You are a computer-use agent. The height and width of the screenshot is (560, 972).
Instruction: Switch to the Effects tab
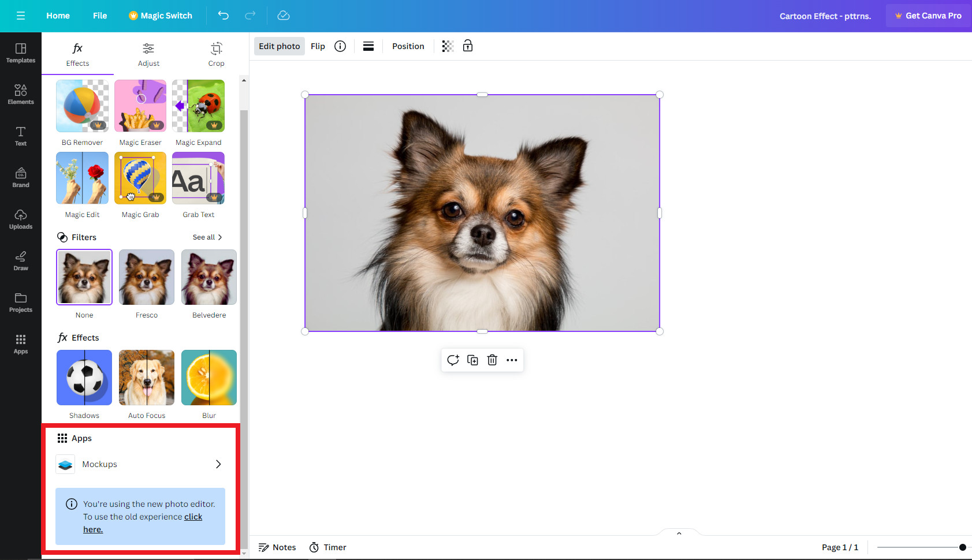coord(77,54)
